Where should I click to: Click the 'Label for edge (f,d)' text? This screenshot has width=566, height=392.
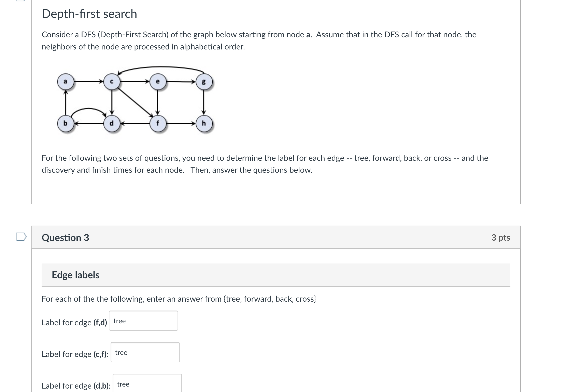click(74, 322)
